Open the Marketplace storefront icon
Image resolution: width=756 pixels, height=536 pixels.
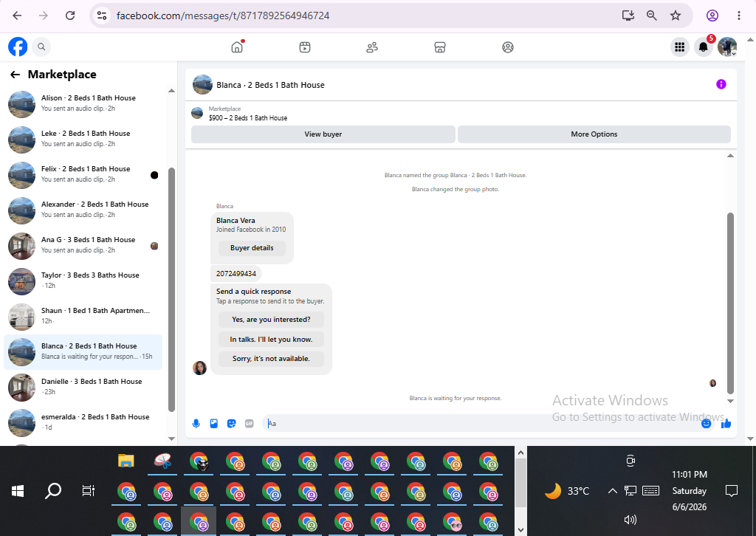coord(440,47)
